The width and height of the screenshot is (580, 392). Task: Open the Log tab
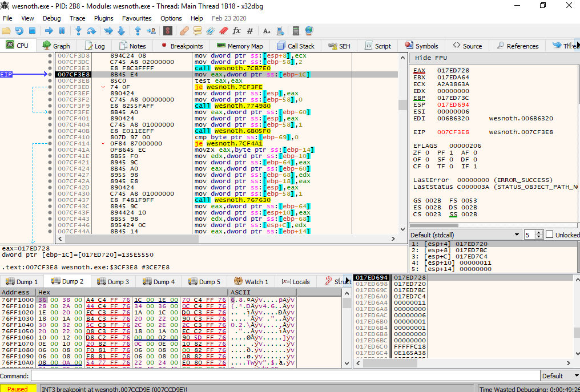click(95, 46)
